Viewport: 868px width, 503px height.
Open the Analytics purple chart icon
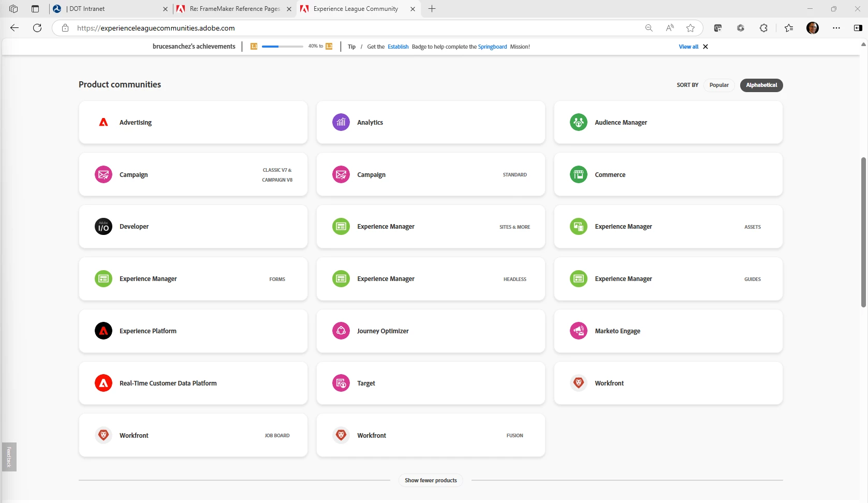tap(341, 122)
